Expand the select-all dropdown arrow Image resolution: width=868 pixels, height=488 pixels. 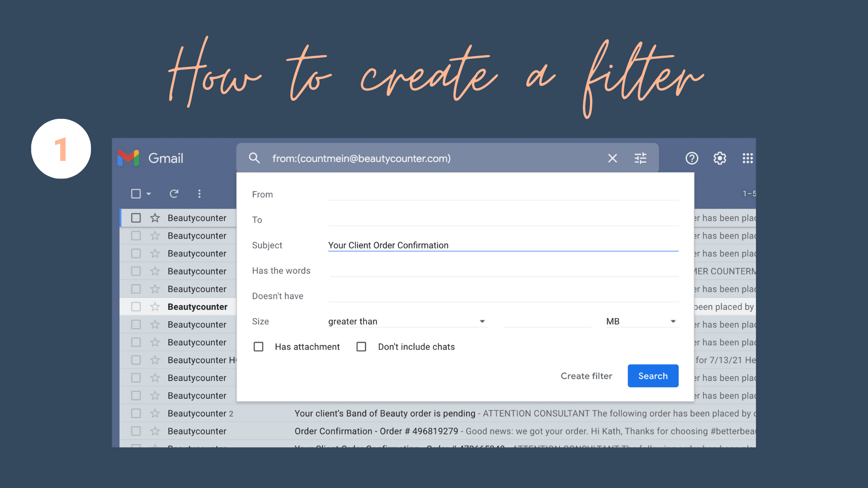click(x=149, y=194)
